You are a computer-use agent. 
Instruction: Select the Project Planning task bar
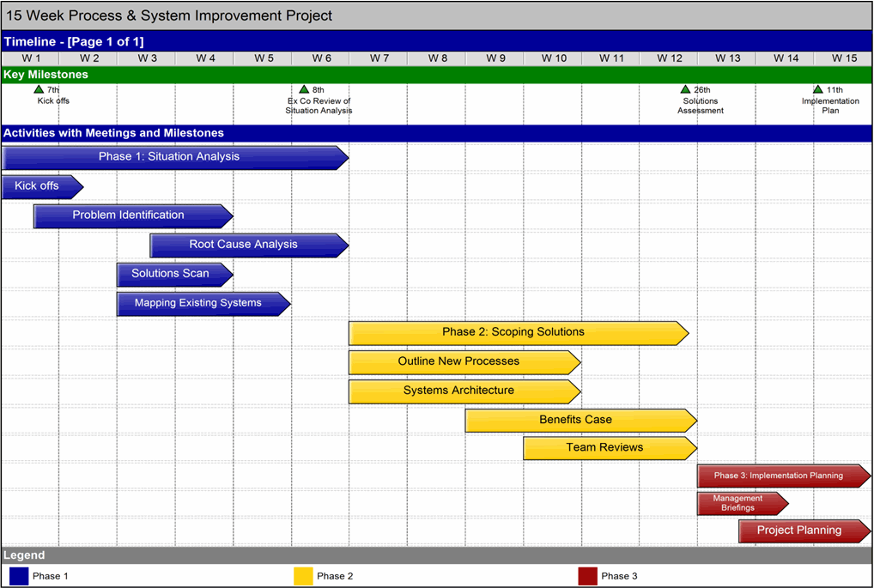pos(804,531)
